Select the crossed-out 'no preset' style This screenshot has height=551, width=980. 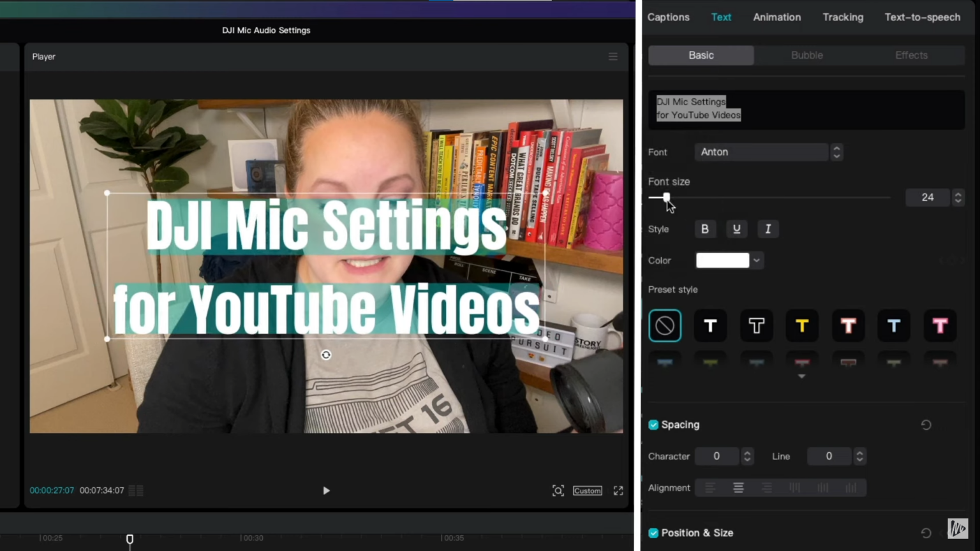click(665, 325)
